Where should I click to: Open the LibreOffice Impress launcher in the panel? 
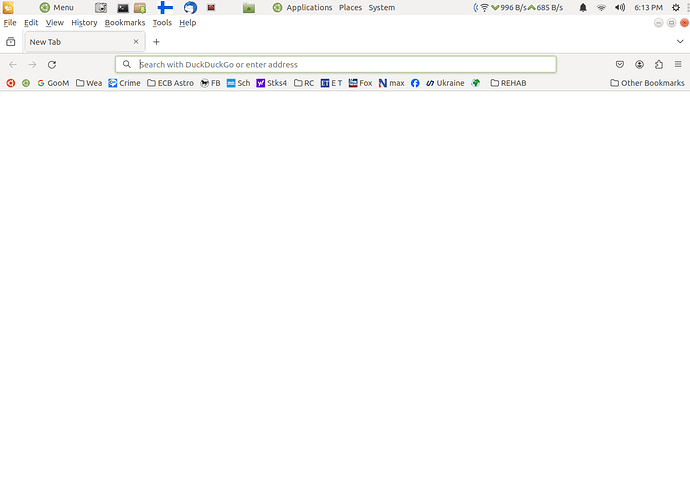[x=8, y=7]
